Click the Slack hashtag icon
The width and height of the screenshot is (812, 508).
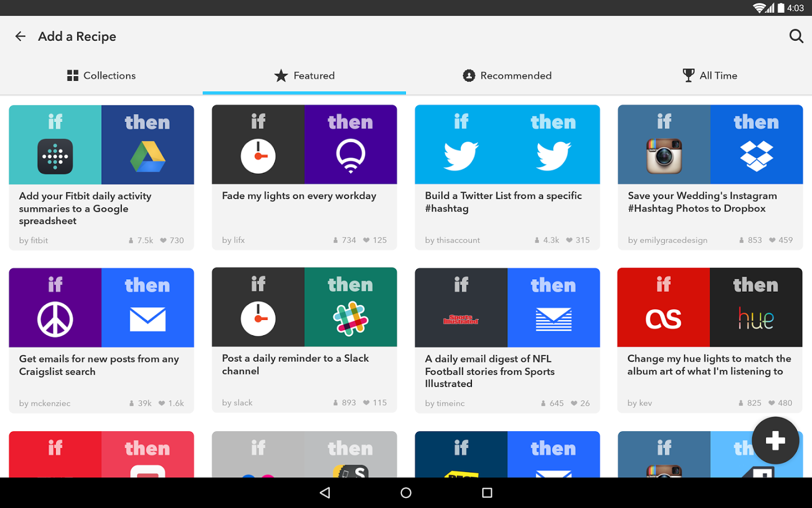[351, 319]
